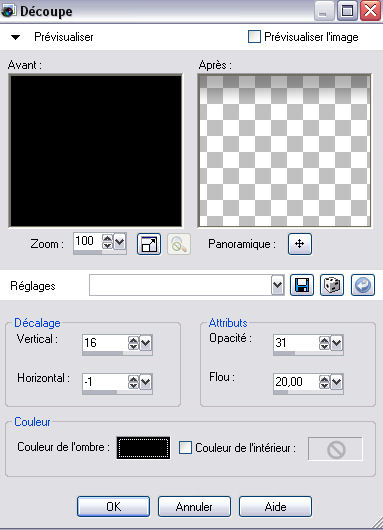The height and width of the screenshot is (530, 383).
Task: Click the fit image to window zoom icon
Action: 149,244
